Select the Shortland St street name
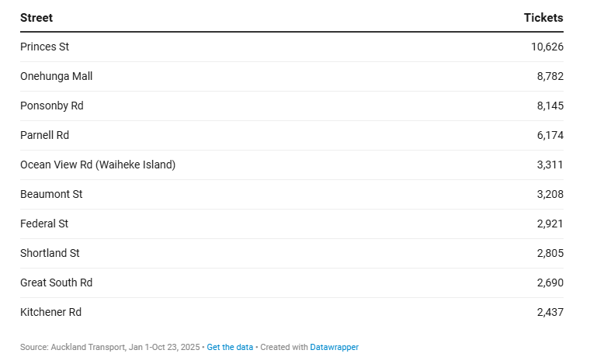This screenshot has height=364, width=590. pyautogui.click(x=50, y=253)
